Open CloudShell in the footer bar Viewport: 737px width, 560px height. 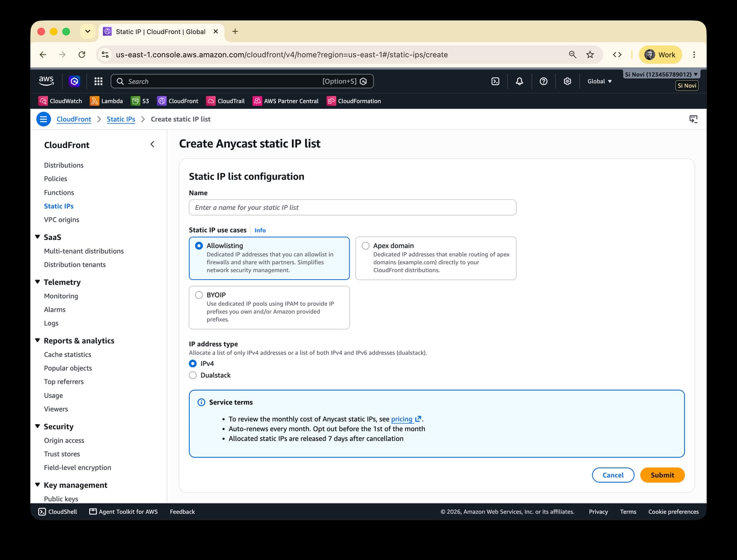click(58, 512)
